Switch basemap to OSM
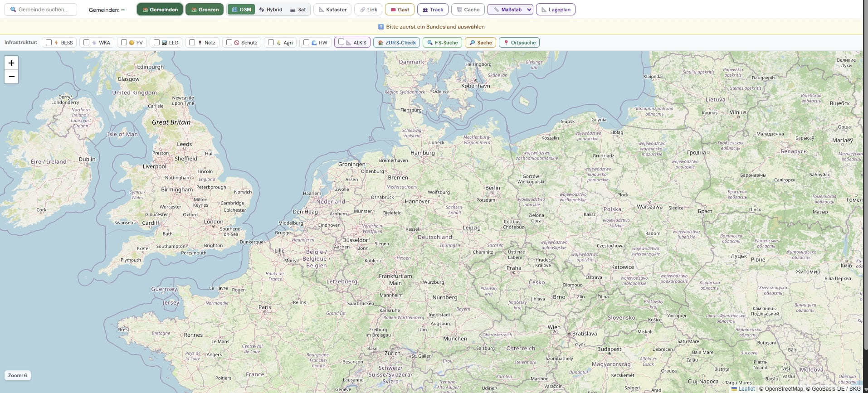This screenshot has height=393, width=868. 241,10
